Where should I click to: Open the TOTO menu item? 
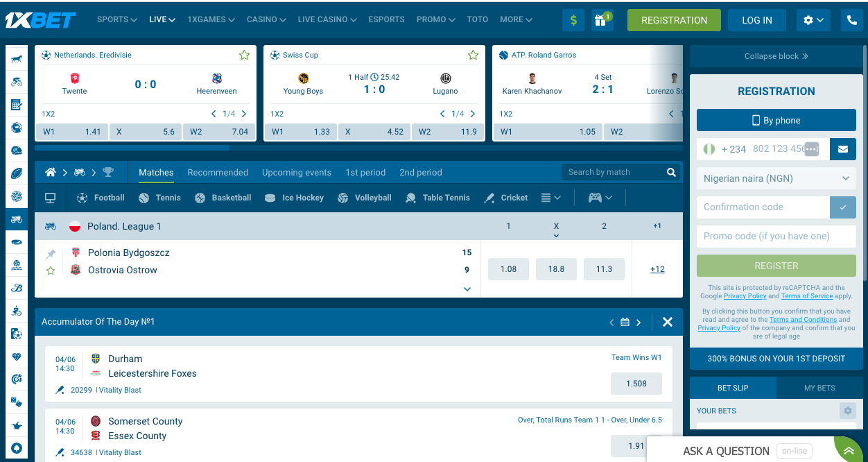coord(478,19)
